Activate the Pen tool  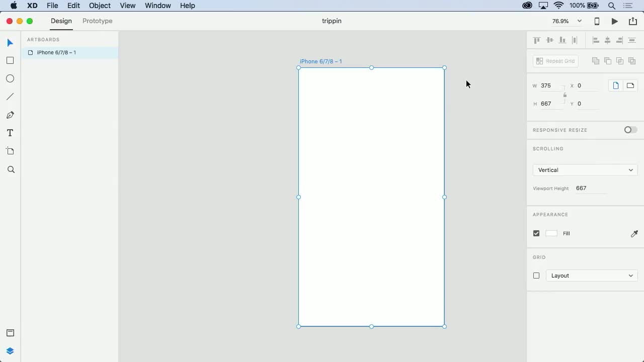tap(10, 115)
